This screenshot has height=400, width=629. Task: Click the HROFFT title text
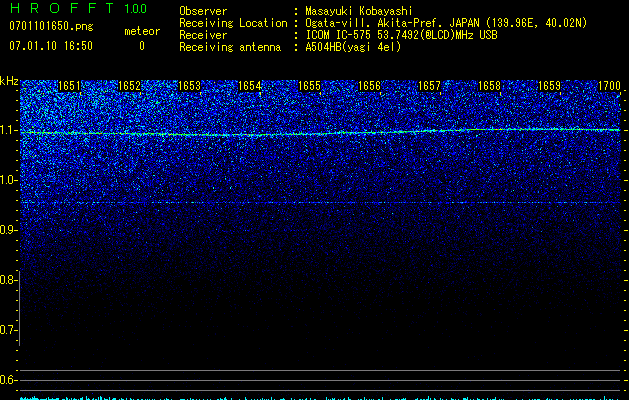pyautogui.click(x=62, y=8)
